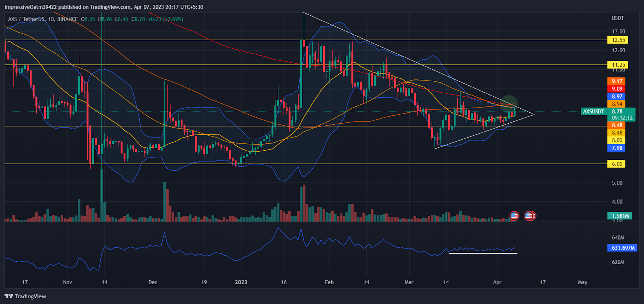Open the single US flag economic event marker

pos(514,216)
